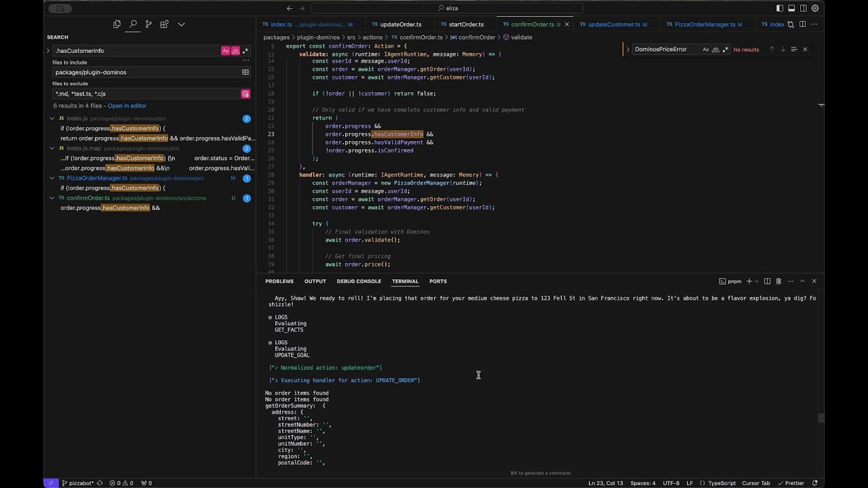Switch to the startOrder.ts tab

pyautogui.click(x=466, y=24)
